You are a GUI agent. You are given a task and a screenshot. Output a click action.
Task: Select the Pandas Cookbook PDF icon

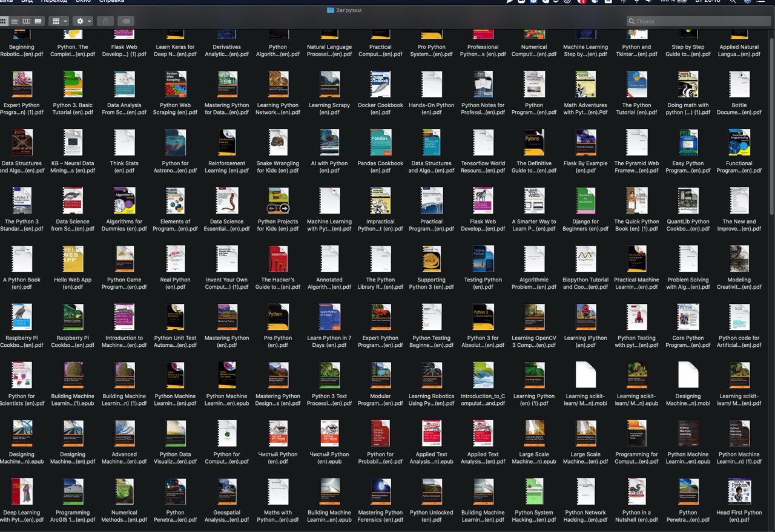pos(380,143)
